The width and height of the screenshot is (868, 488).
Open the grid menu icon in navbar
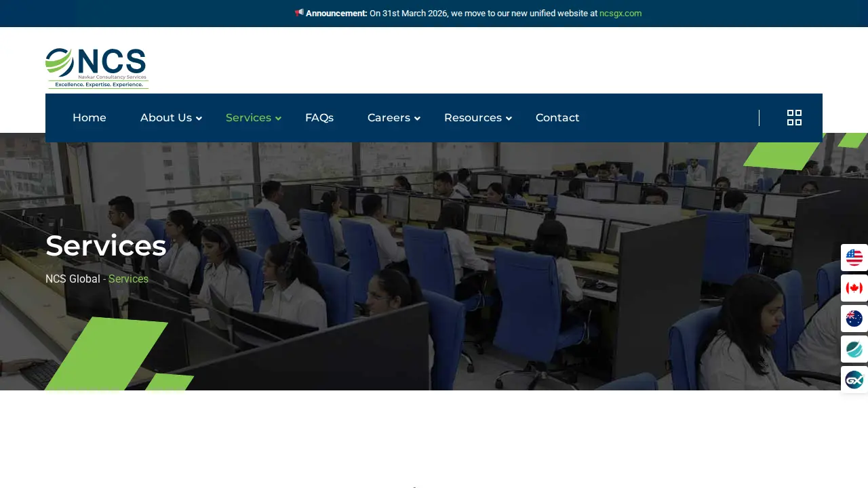(x=794, y=118)
